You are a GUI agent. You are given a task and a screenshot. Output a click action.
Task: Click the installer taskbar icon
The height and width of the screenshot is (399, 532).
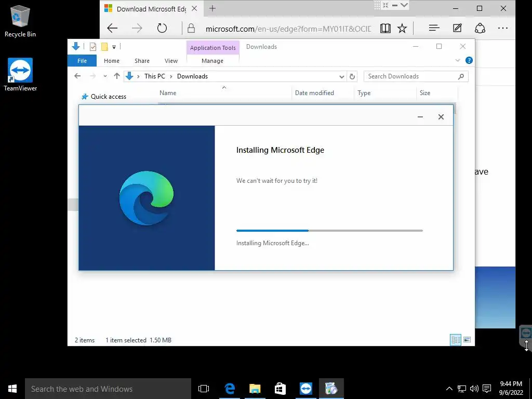pyautogui.click(x=331, y=389)
